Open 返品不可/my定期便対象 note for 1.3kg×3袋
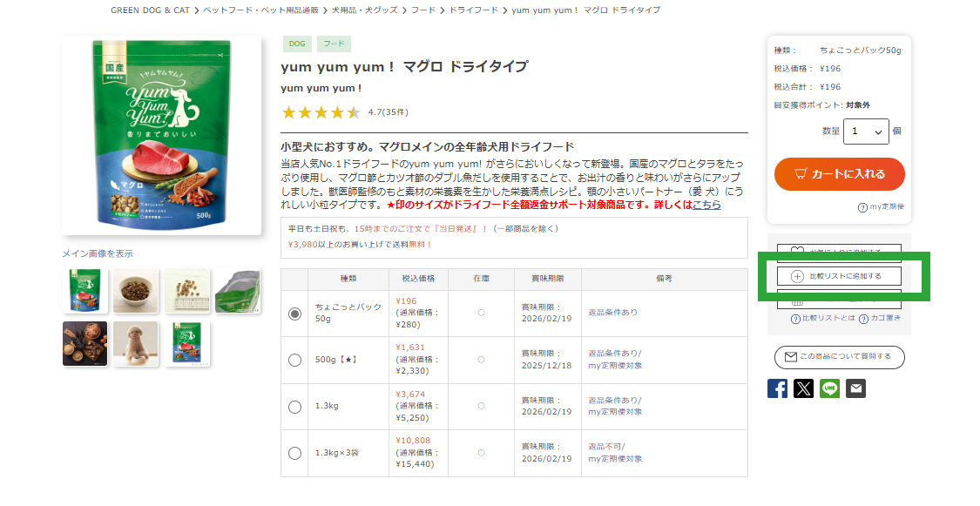This screenshot has width=980, height=506. click(615, 452)
